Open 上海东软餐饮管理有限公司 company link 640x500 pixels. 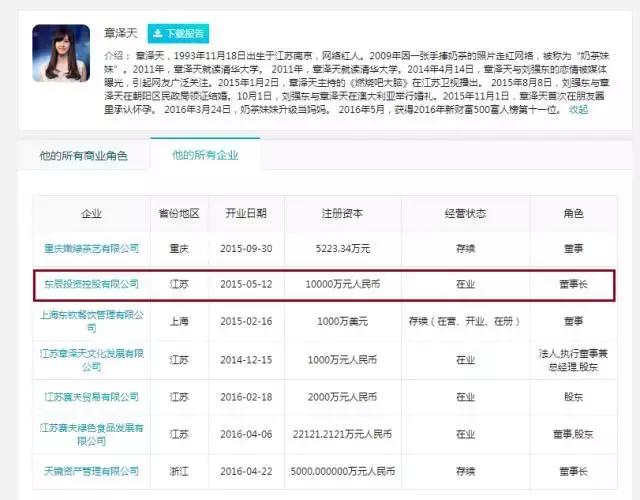click(91, 321)
